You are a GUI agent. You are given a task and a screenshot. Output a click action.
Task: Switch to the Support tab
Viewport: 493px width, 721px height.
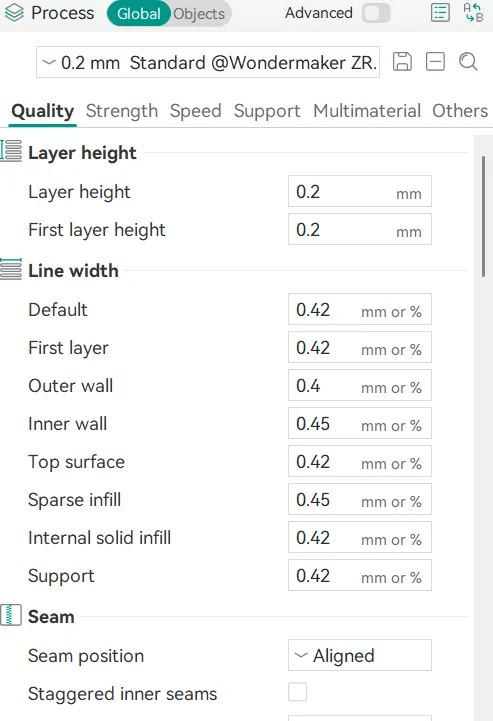[267, 111]
